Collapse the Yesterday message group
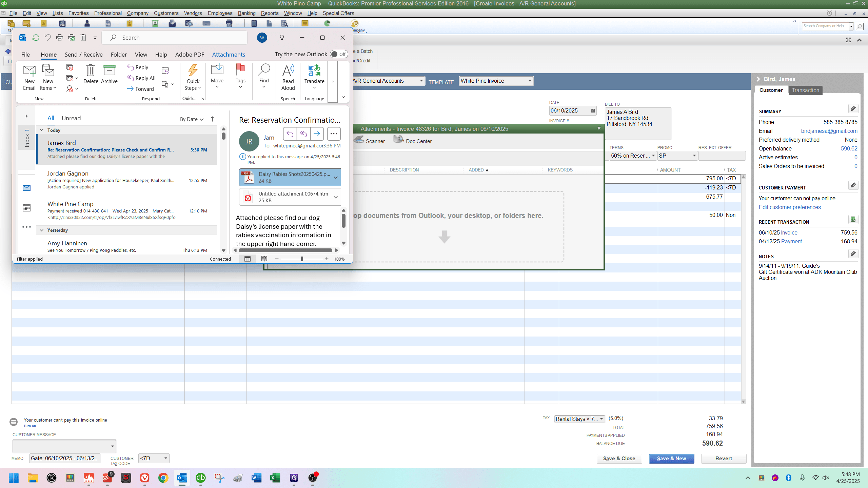868x488 pixels. 41,230
